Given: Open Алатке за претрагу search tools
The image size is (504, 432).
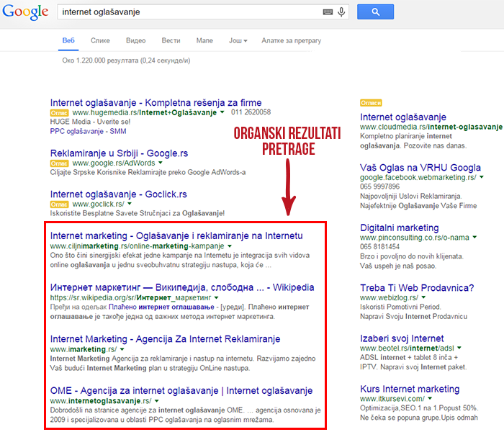Looking at the screenshot, I should click(291, 41).
